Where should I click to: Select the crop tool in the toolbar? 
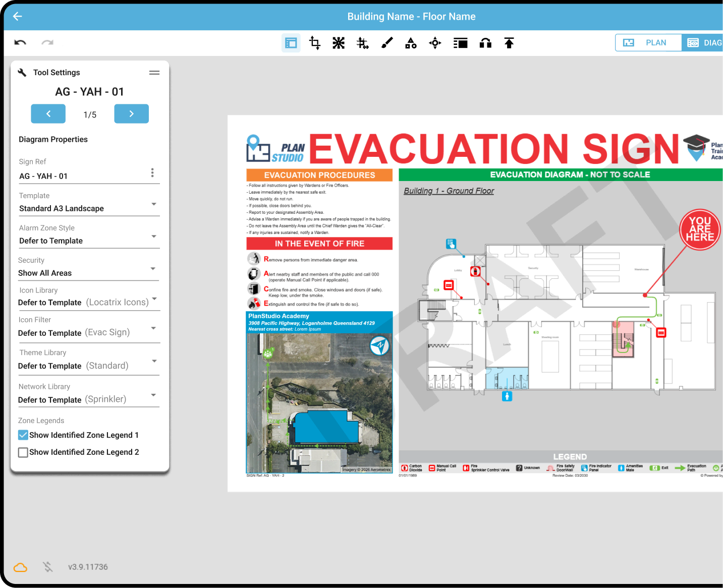314,43
